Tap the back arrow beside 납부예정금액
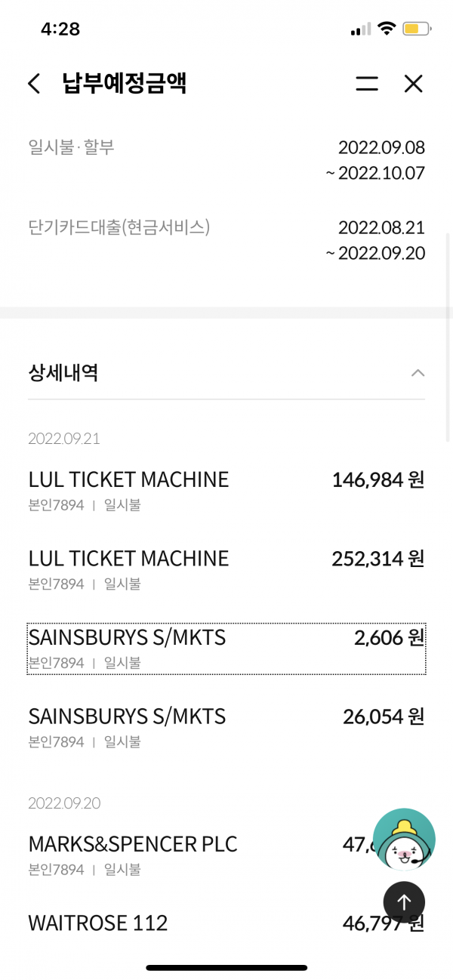 [34, 83]
